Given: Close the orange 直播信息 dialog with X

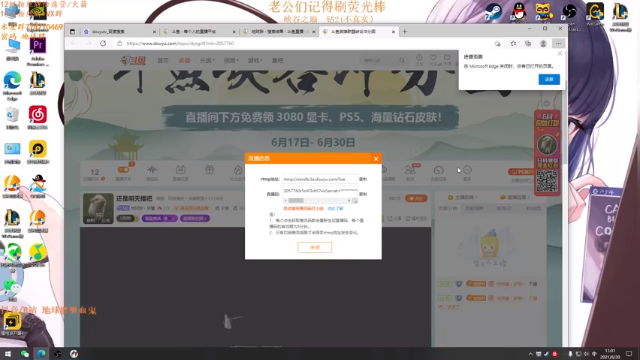Looking at the screenshot, I should click(376, 159).
